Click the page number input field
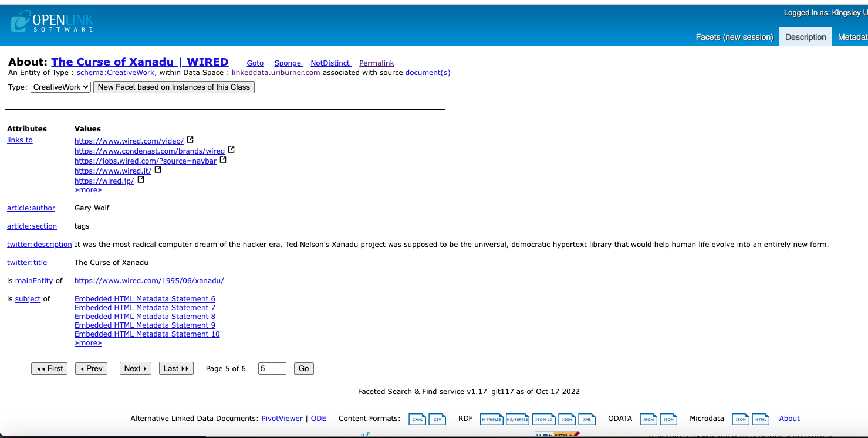This screenshot has height=438, width=868. (272, 368)
